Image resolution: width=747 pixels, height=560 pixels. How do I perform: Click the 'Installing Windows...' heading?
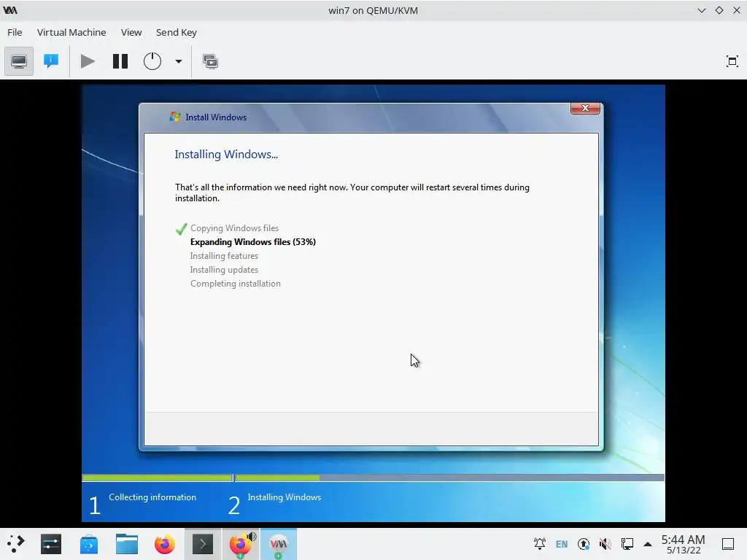(x=226, y=155)
